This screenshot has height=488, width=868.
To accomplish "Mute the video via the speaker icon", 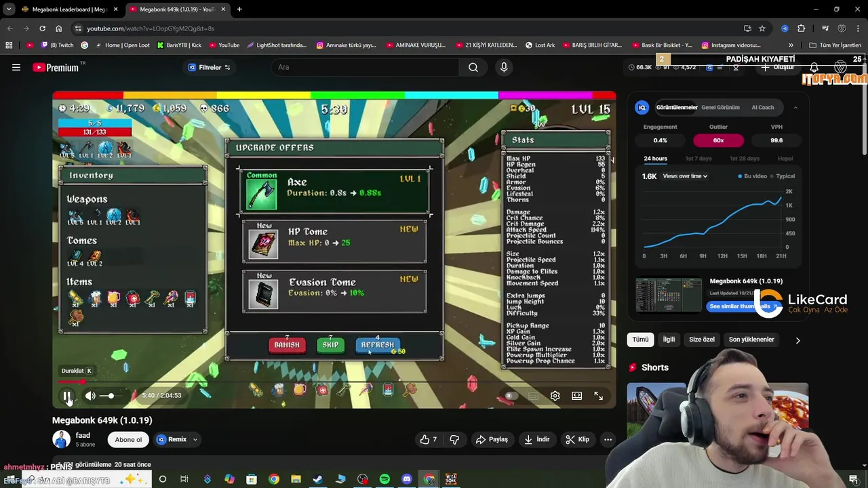I will click(x=90, y=396).
